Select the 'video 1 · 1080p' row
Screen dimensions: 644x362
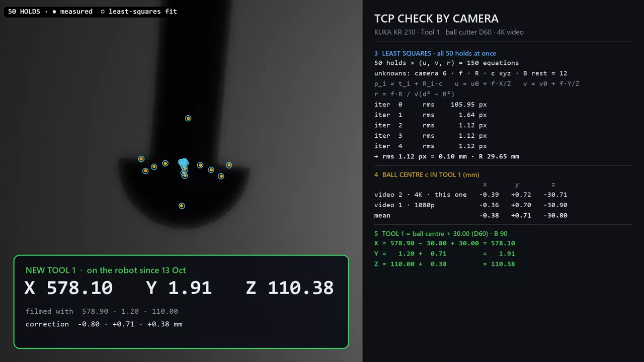(x=471, y=205)
